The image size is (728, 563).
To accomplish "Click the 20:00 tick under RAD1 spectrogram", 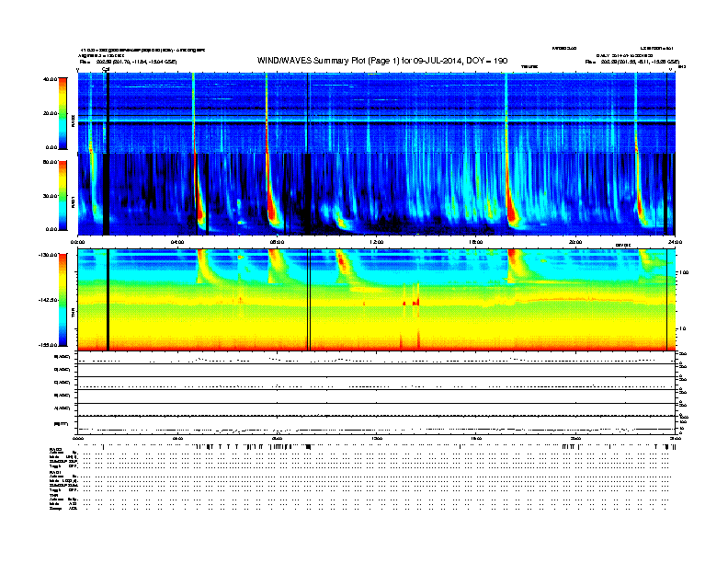I will tap(575, 242).
